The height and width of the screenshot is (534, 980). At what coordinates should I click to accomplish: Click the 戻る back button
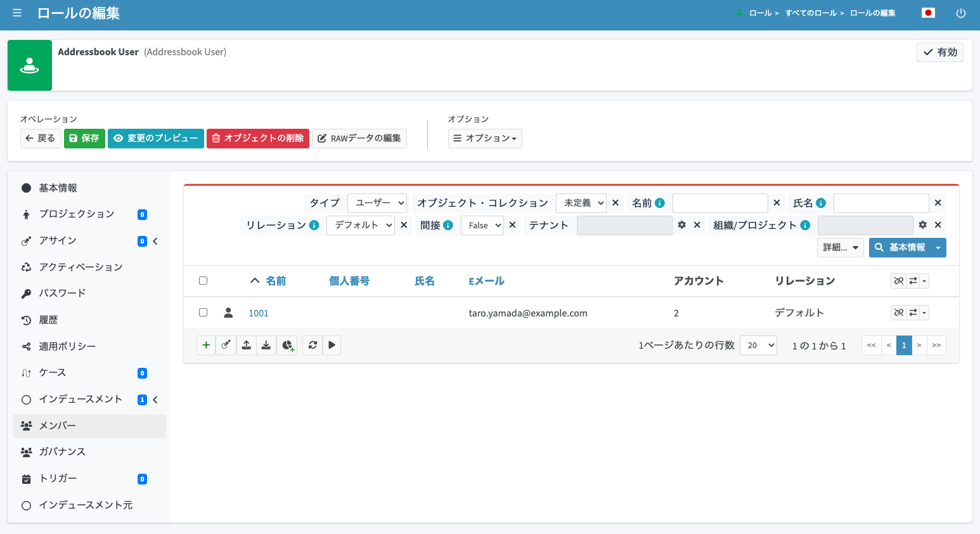(x=41, y=138)
